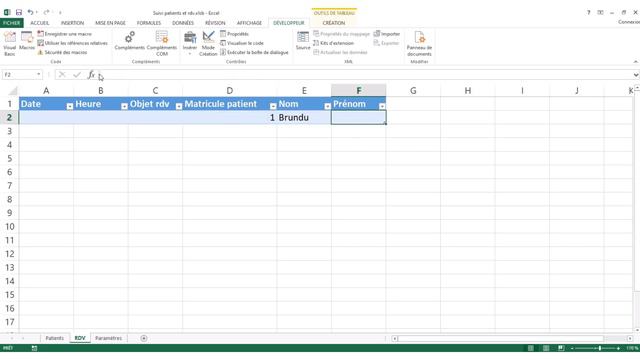Switch to the DONNÉES tab
The width and height of the screenshot is (640, 360).
(x=183, y=23)
